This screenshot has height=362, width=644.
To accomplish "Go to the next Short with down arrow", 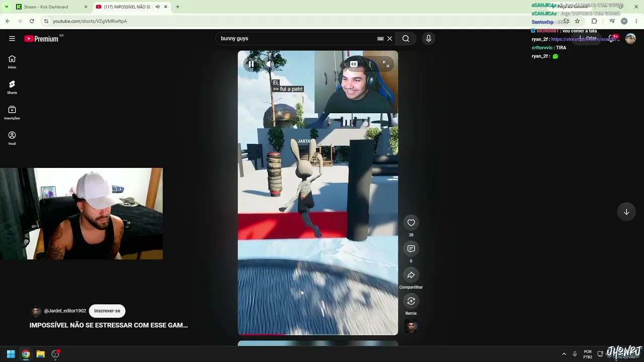I will 626,212.
